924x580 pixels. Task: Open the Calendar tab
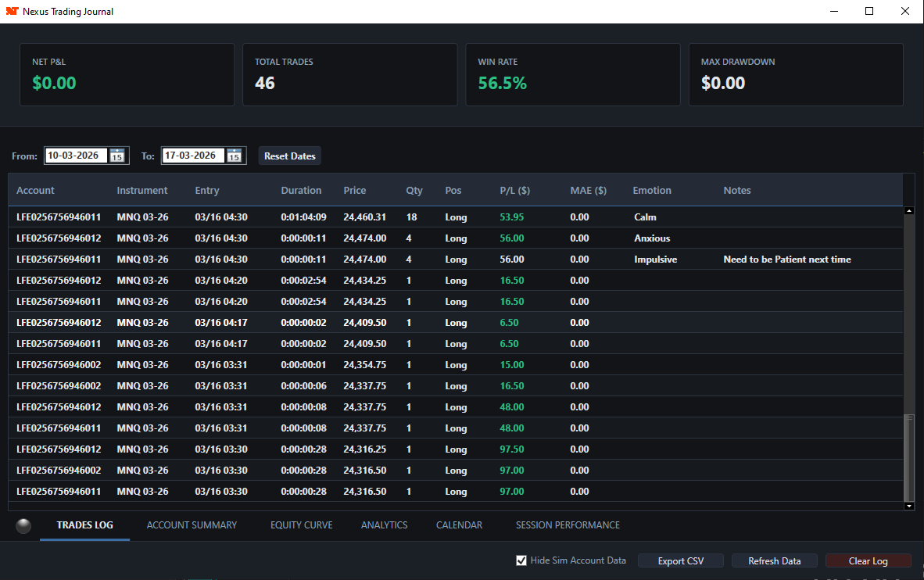point(459,525)
